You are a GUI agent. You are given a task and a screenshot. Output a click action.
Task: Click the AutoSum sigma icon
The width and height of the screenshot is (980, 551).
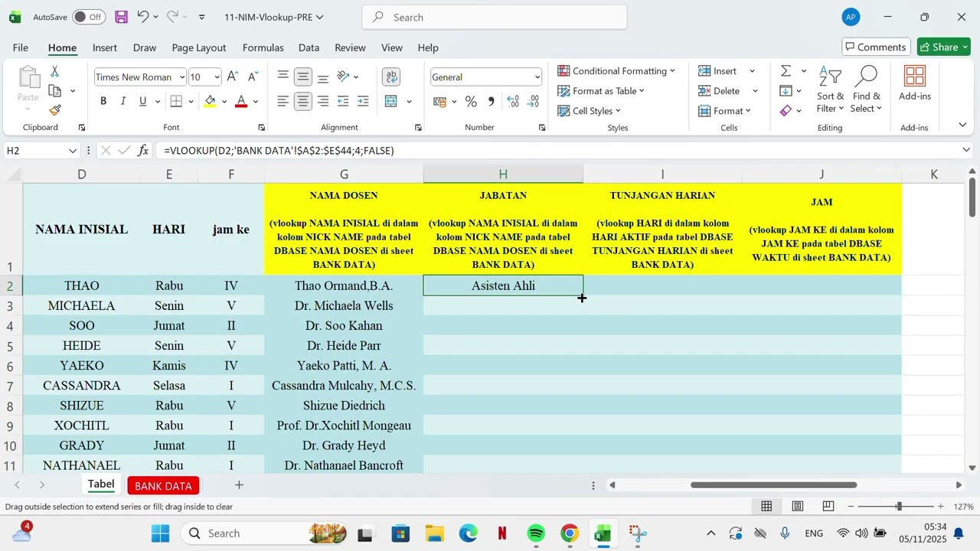[786, 71]
